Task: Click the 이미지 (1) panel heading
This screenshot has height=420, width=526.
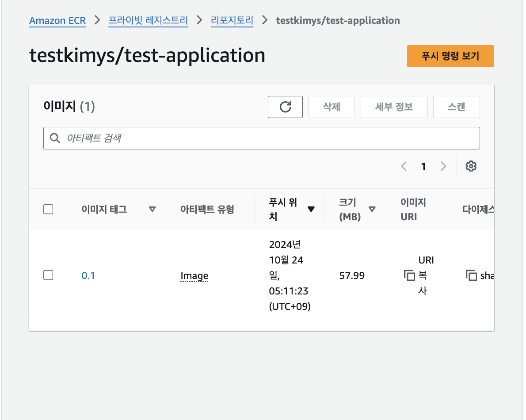Action: [x=69, y=107]
